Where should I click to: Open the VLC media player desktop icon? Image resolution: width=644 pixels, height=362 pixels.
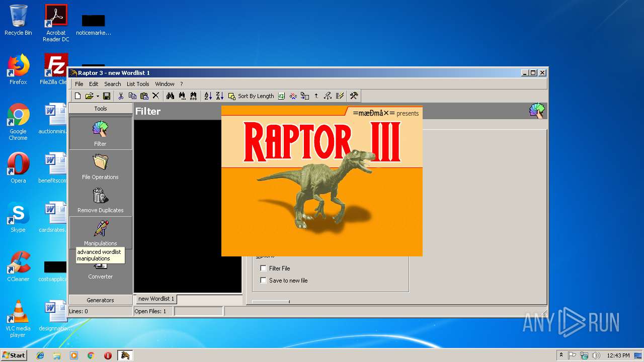coord(18,319)
